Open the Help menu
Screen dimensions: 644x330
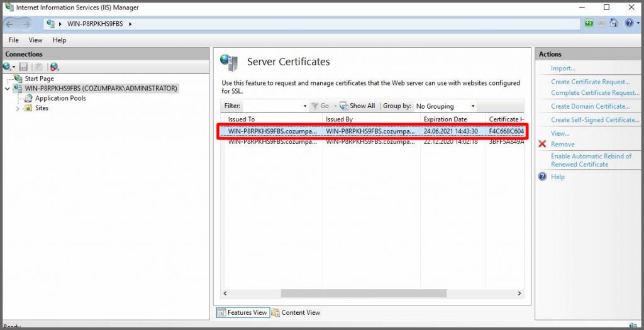[x=59, y=40]
